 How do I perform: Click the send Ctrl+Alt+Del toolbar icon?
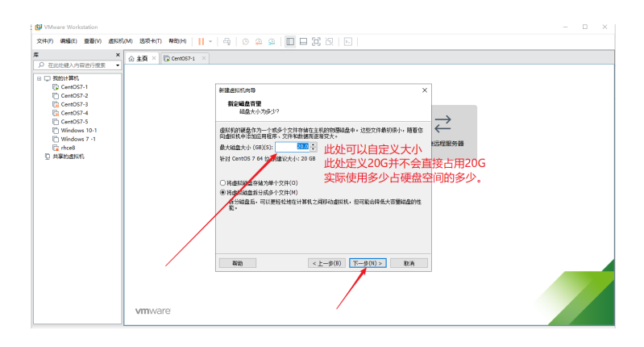[x=226, y=41]
